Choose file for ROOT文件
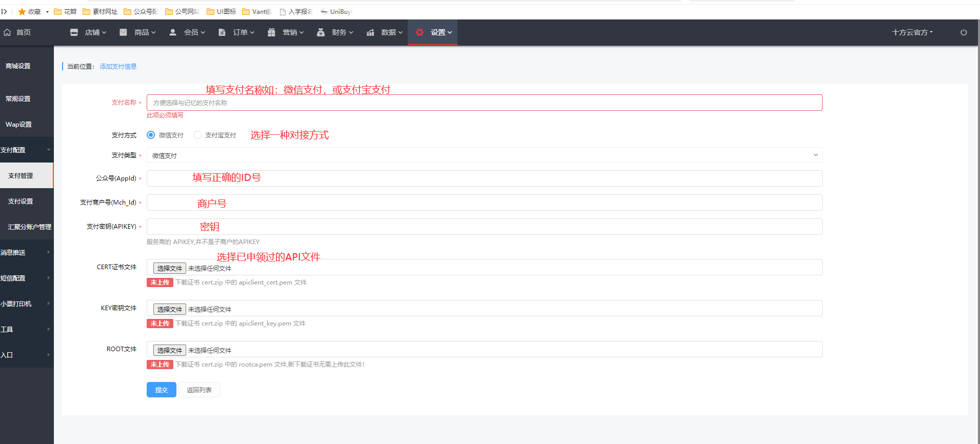 coord(169,350)
